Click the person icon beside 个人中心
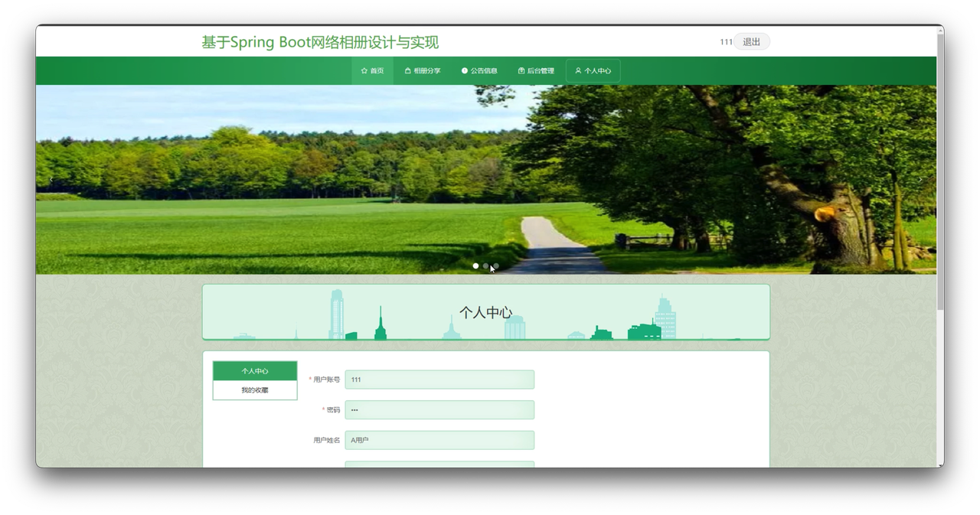Image resolution: width=980 pixels, height=515 pixels. [x=578, y=70]
